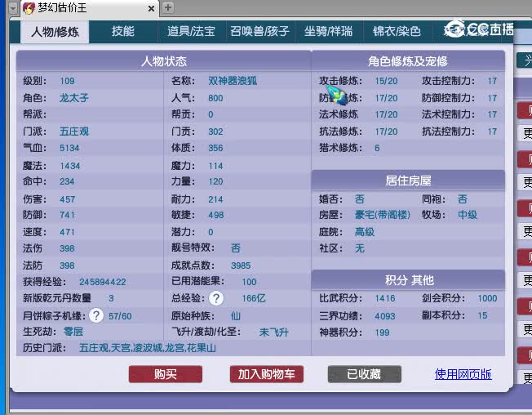Switch to the 技能 tab

pyautogui.click(x=123, y=31)
